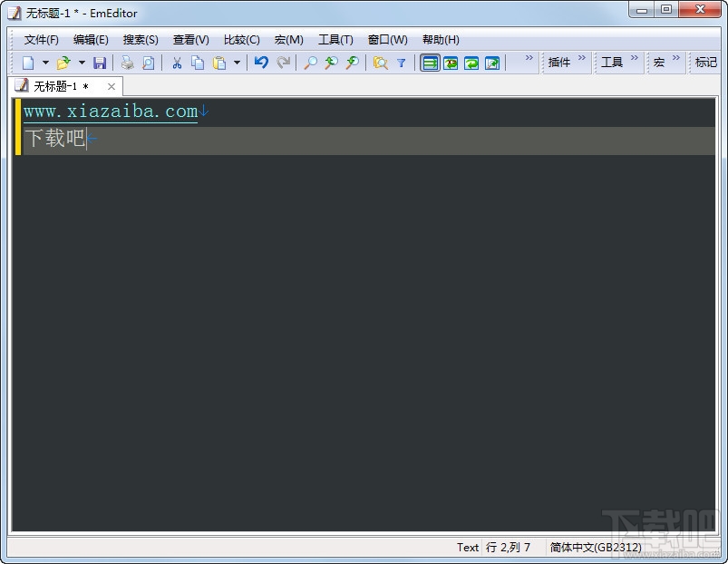The image size is (728, 564).
Task: Open Find with magnifier icon
Action: [310, 63]
